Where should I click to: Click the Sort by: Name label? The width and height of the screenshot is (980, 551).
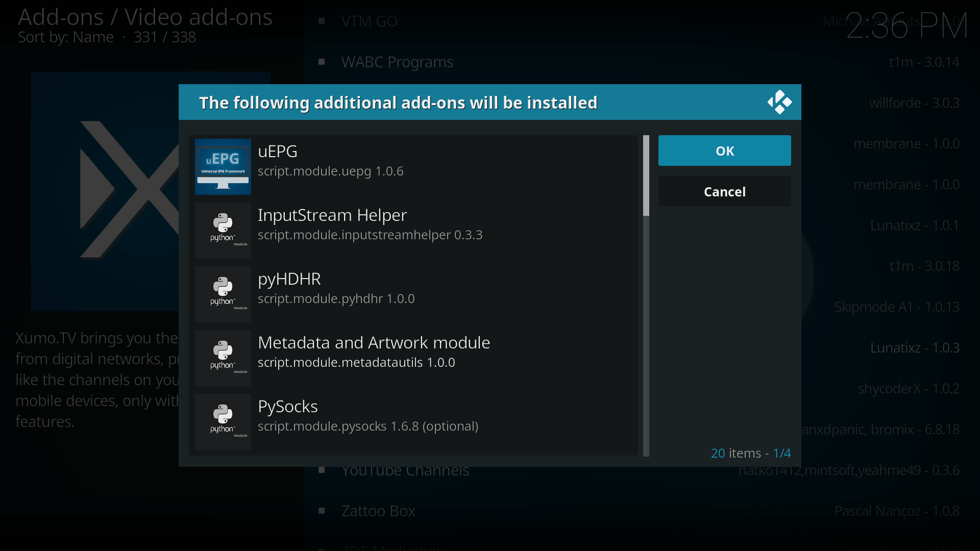click(x=66, y=37)
